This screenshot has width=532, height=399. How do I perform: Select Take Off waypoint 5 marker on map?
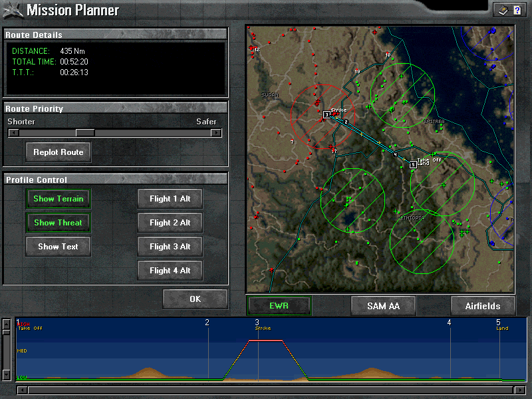413,165
